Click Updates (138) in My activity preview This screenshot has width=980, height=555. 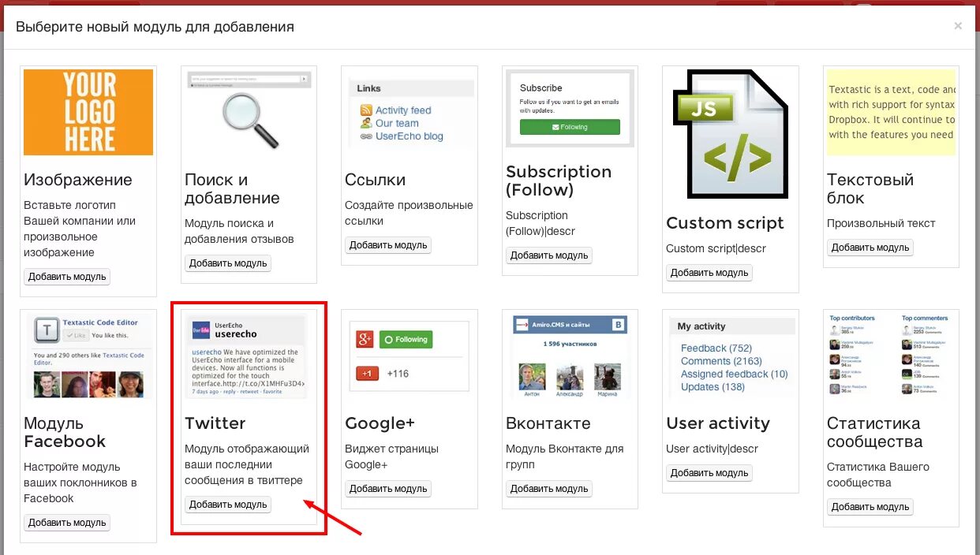(713, 386)
